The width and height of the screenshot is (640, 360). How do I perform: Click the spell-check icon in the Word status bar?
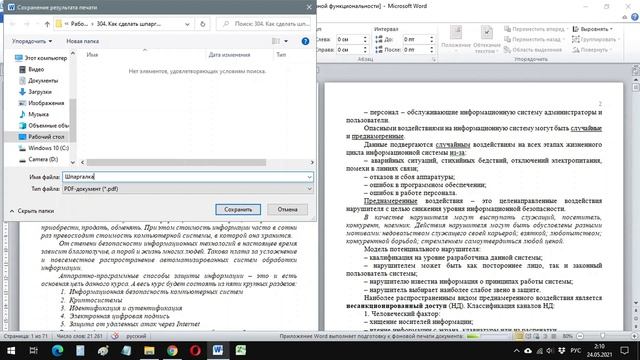point(115,336)
